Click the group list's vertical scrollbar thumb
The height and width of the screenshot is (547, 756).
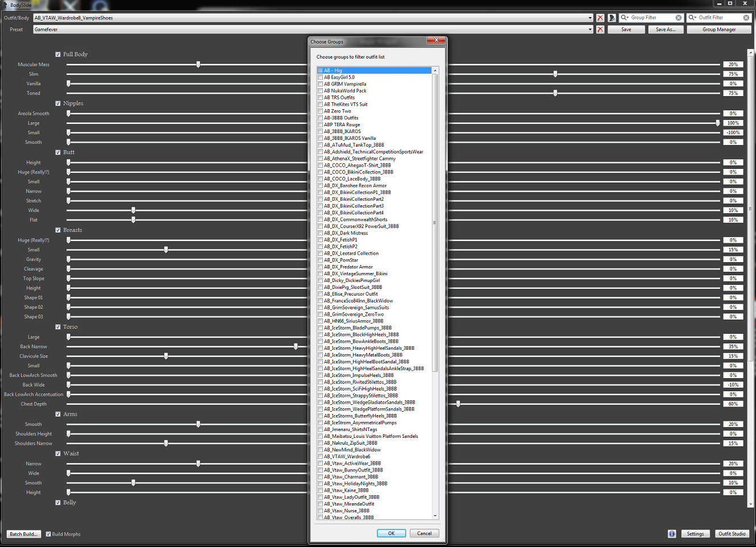435,223
